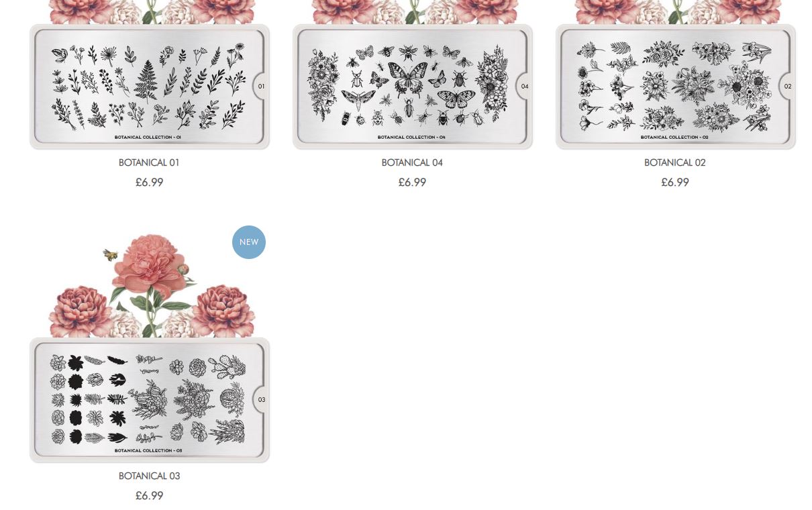This screenshot has height=510, width=812.
Task: Select the £6.99 price under Botanical 04
Action: click(412, 182)
